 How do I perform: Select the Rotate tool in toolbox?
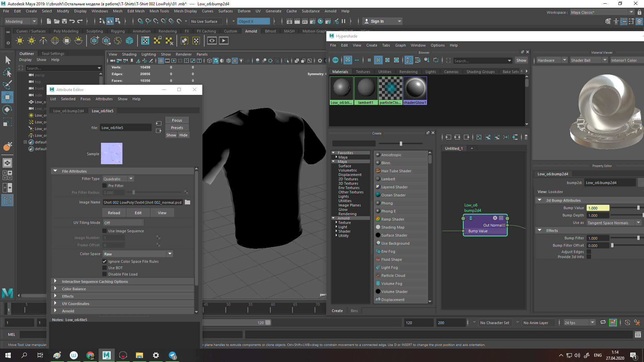[7, 110]
